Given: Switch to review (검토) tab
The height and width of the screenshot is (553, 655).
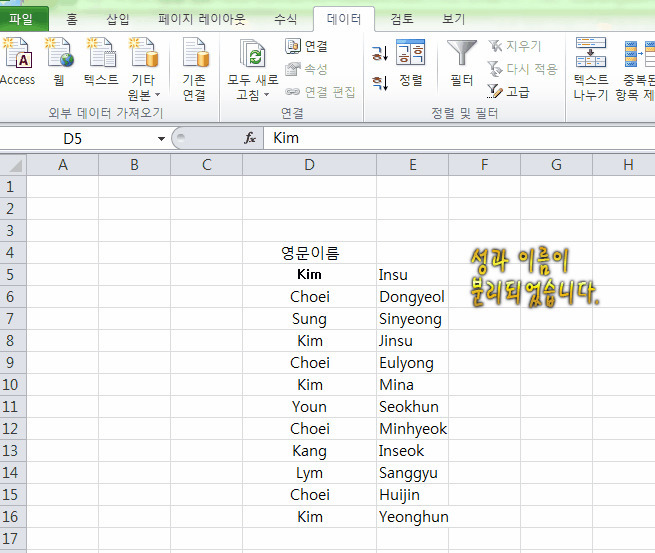Looking at the screenshot, I should pyautogui.click(x=402, y=19).
